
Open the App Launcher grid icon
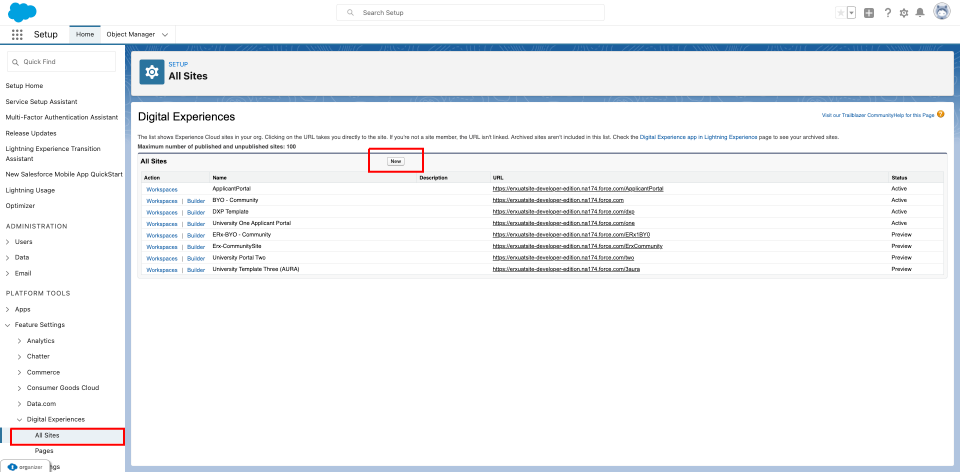pos(17,34)
